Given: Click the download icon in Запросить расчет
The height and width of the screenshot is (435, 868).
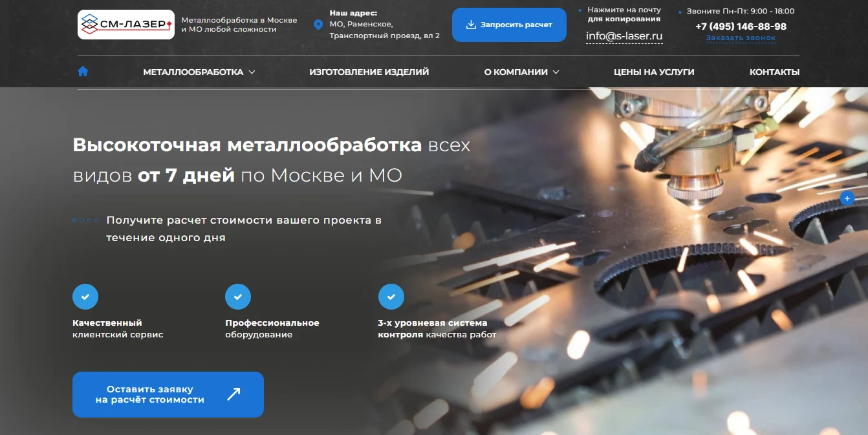Looking at the screenshot, I should click(x=471, y=25).
